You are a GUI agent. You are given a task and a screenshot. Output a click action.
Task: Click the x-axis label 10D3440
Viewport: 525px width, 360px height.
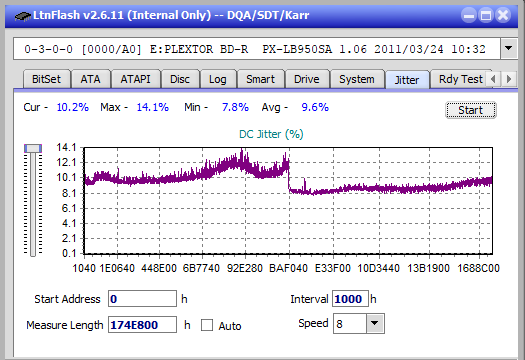(x=379, y=268)
